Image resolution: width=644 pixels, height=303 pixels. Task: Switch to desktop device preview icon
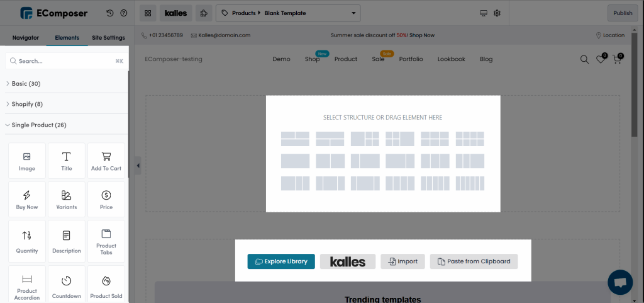[x=484, y=13]
